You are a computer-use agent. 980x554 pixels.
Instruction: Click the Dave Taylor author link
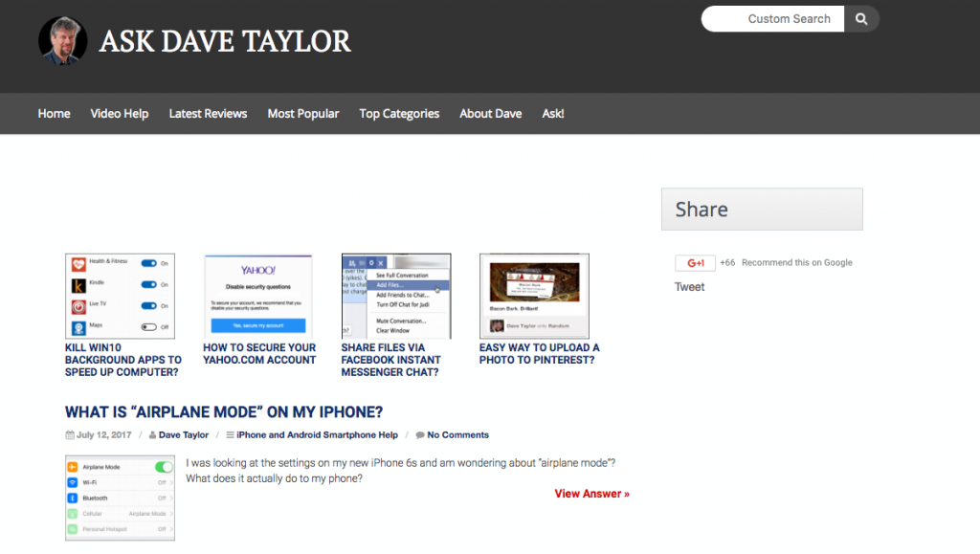click(184, 434)
